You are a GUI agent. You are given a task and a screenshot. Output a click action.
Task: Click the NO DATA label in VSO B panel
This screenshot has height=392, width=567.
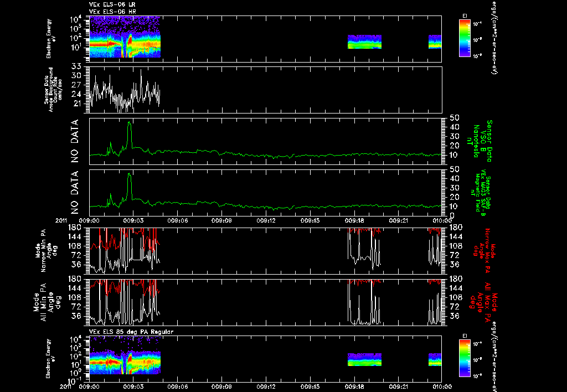point(75,141)
